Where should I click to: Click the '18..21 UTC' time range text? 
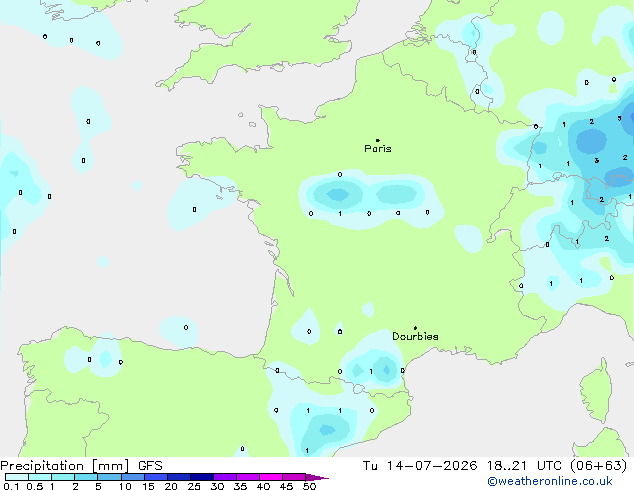[x=524, y=466]
